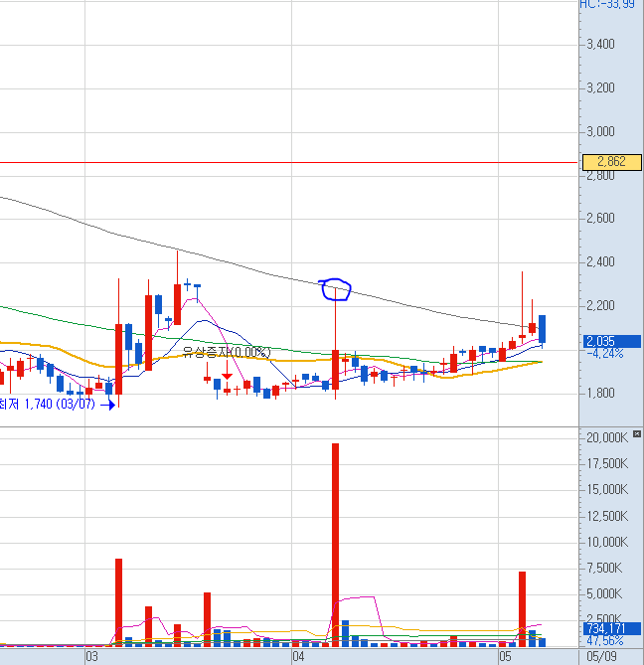This screenshot has height=665, width=644.
Task: Click the 734,171 volume value label
Action: tap(612, 628)
